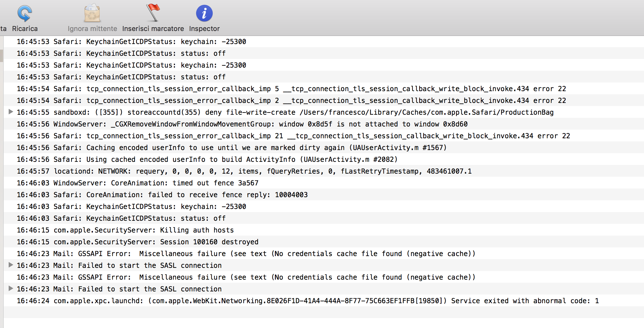
Task: Select tcp_connection error row with callback_imp 5
Action: (x=324, y=89)
